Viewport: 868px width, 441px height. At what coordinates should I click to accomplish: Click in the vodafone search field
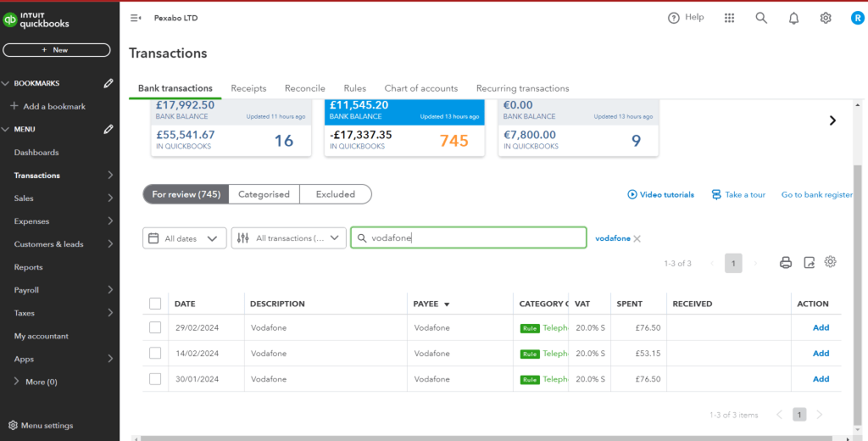(468, 237)
